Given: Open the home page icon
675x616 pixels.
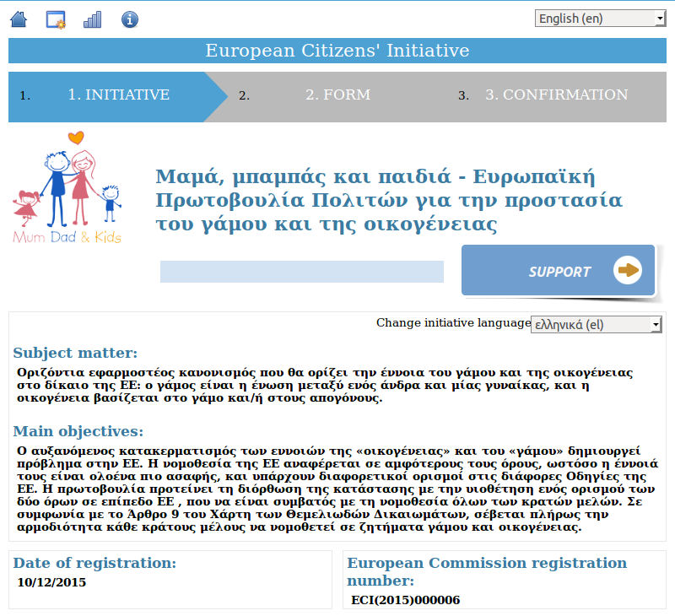Looking at the screenshot, I should pos(19,19).
